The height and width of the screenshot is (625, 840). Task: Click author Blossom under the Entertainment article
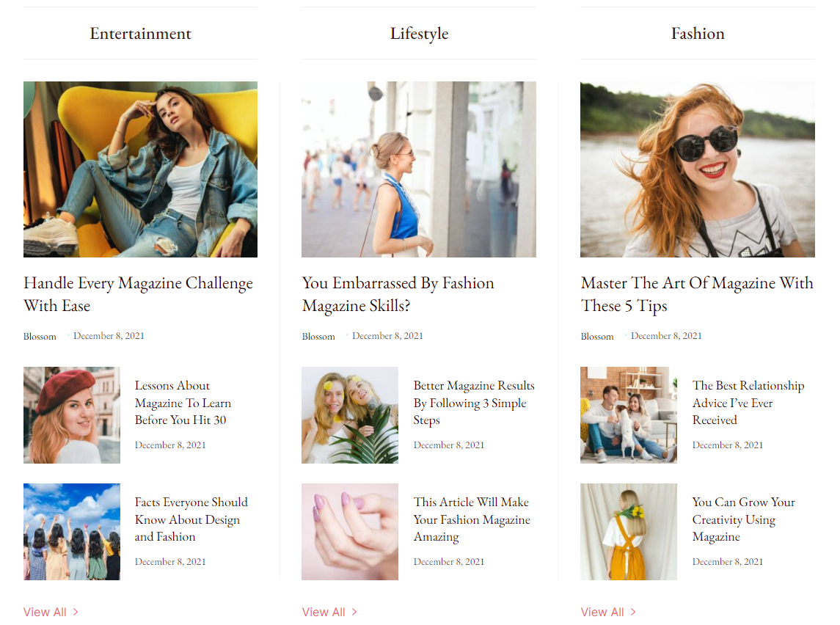click(39, 336)
